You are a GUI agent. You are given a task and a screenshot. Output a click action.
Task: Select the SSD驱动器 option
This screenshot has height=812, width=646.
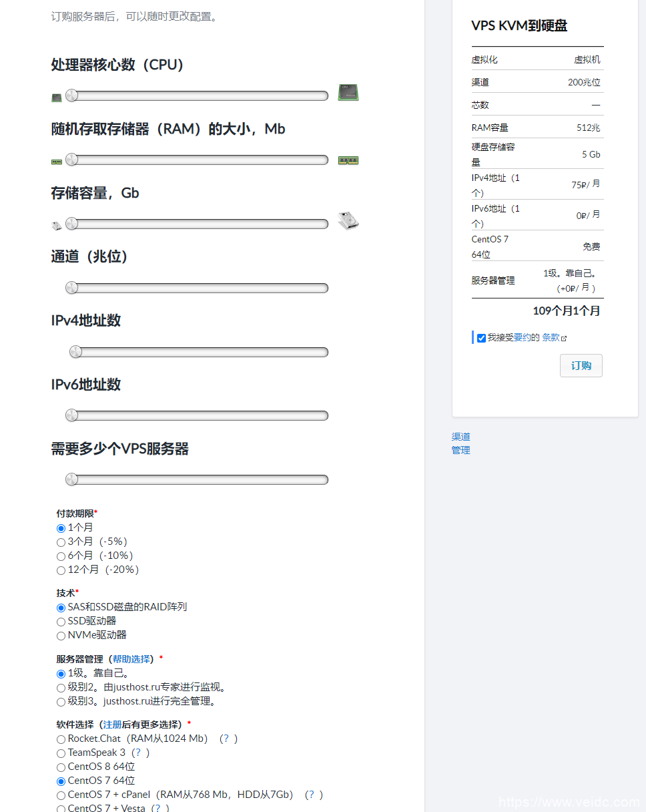(61, 622)
